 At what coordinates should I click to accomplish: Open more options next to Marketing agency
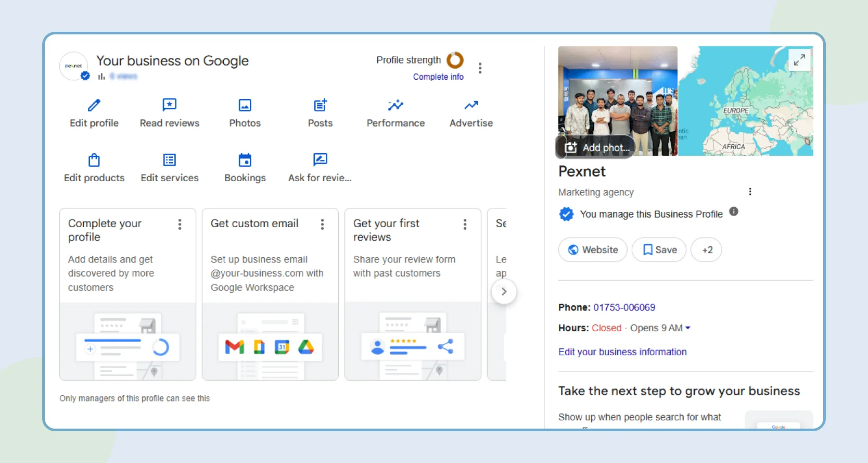tap(750, 192)
